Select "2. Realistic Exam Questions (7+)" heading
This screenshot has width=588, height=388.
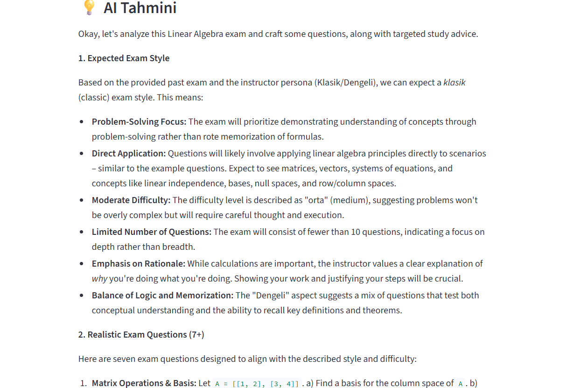pos(141,335)
